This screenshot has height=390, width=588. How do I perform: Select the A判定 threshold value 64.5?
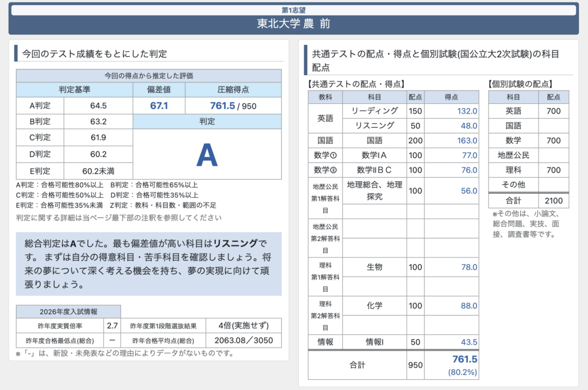pyautogui.click(x=98, y=106)
